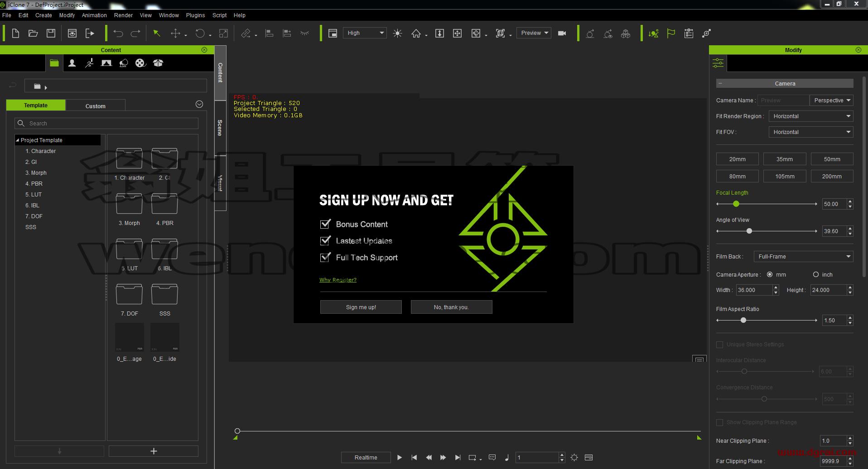Adjust the Focal Length slider handle
The width and height of the screenshot is (868, 469).
coord(736,204)
